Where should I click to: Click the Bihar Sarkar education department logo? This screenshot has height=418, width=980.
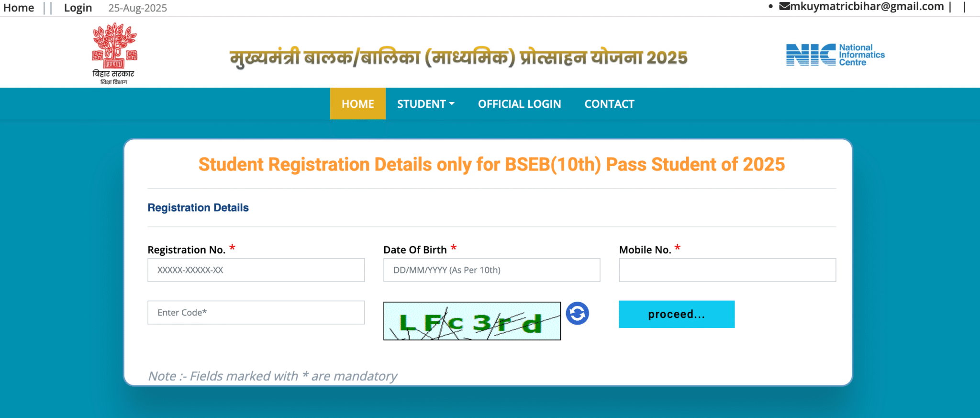tap(113, 53)
